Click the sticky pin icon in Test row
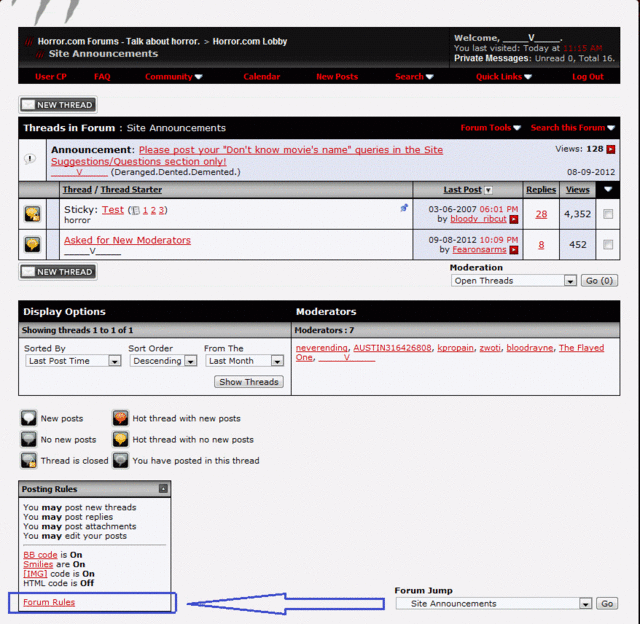640x624 pixels. tap(404, 208)
